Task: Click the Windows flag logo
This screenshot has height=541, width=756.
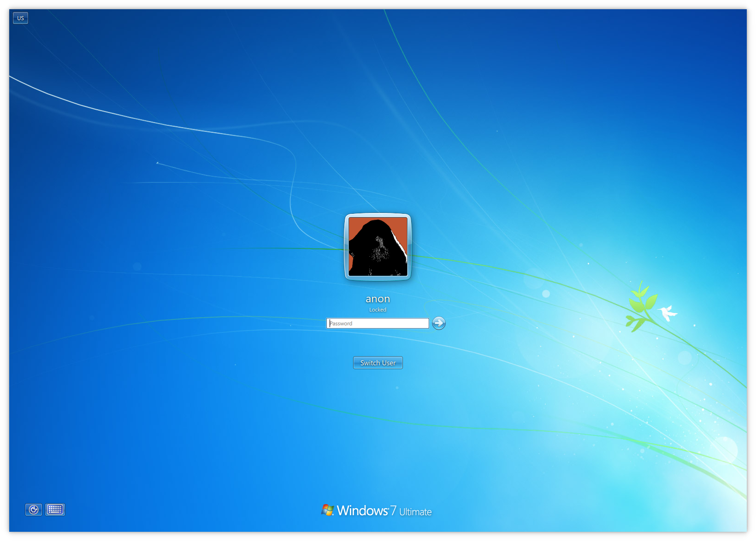Action: coord(327,510)
